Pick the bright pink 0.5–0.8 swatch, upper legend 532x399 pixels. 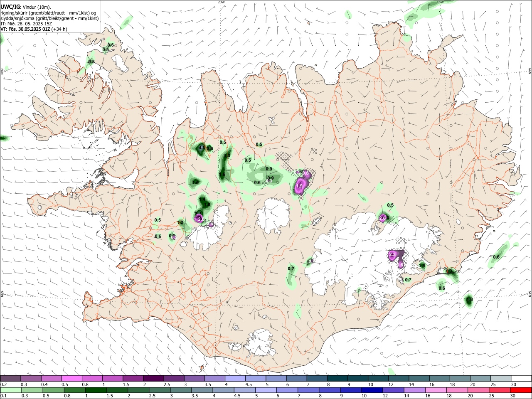tap(71, 378)
